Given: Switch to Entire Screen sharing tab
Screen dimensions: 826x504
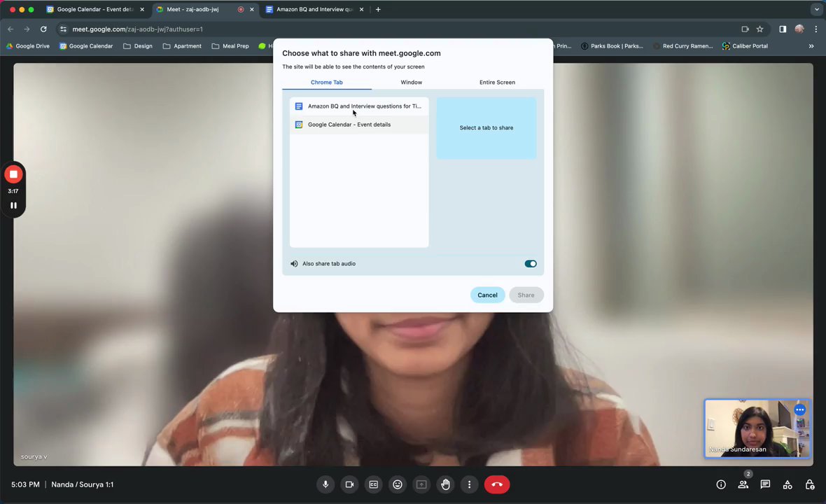Looking at the screenshot, I should coord(497,82).
